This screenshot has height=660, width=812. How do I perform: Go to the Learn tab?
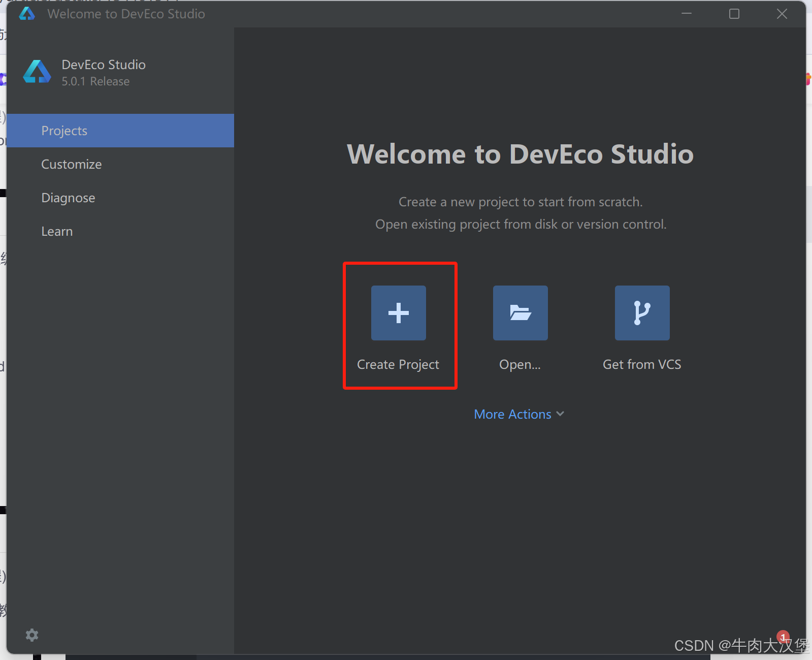(x=120, y=231)
